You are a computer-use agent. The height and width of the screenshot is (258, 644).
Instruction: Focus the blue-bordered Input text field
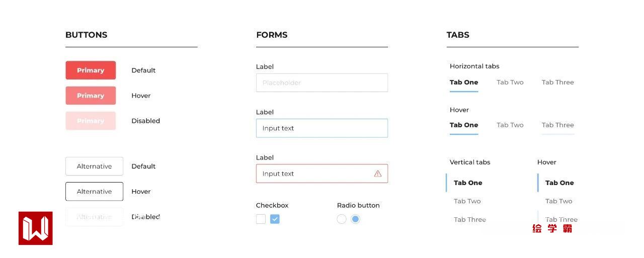[x=321, y=128]
